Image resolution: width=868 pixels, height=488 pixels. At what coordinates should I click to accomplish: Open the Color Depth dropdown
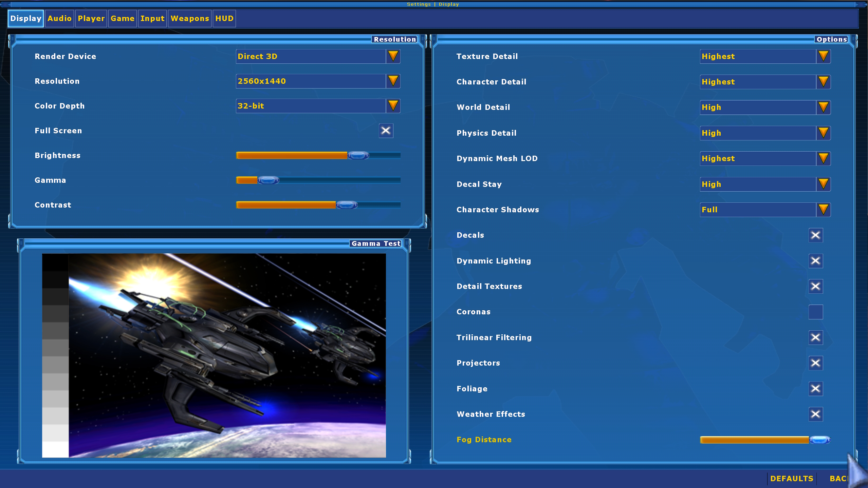coord(393,106)
